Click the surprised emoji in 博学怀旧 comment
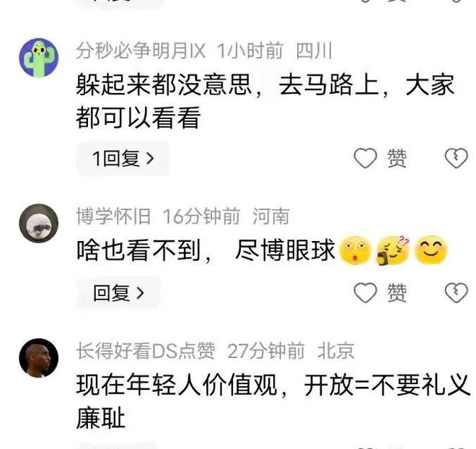 pos(355,250)
